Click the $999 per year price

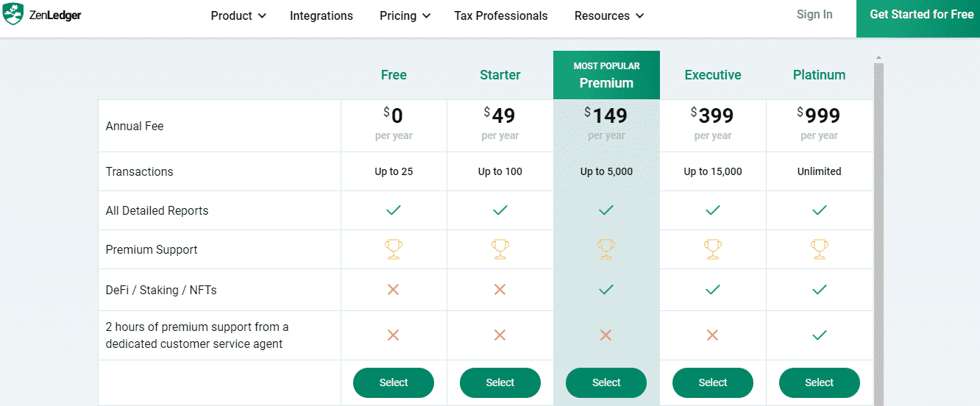[820, 124]
